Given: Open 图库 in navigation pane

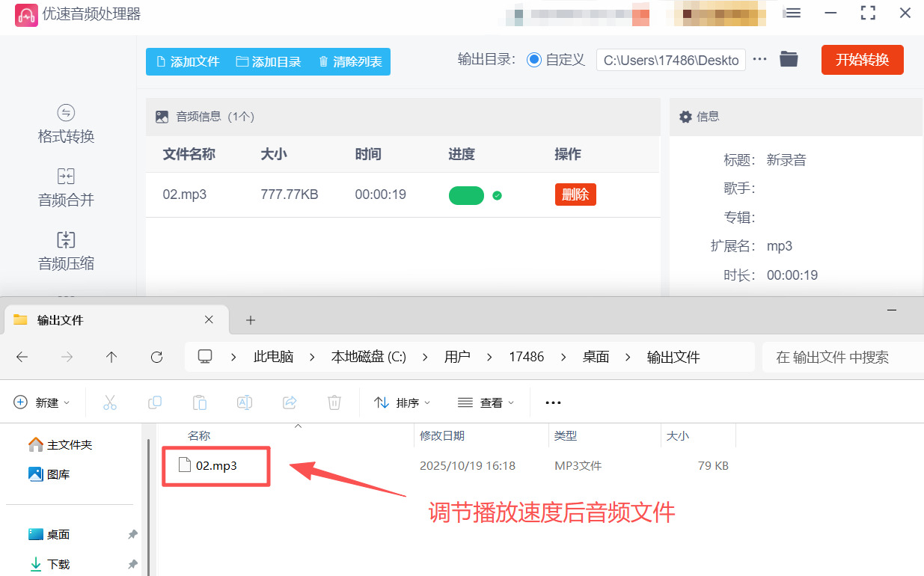Looking at the screenshot, I should tap(48, 474).
